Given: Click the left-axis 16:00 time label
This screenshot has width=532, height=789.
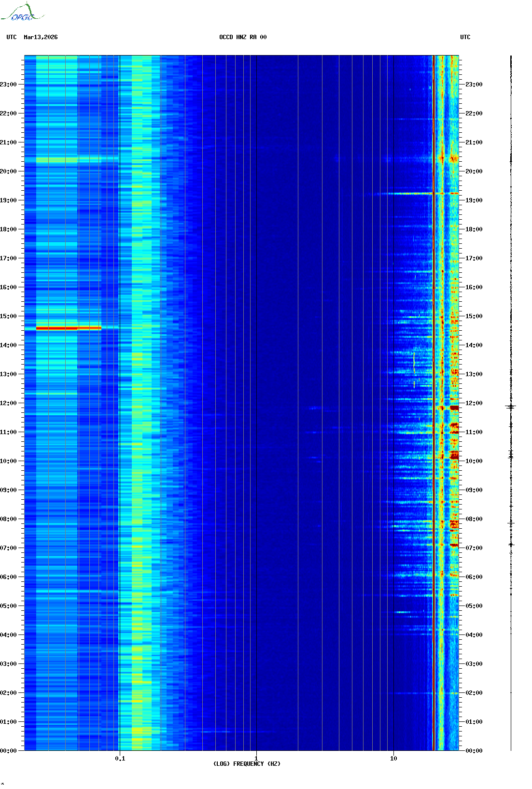Looking at the screenshot, I should pos(8,287).
